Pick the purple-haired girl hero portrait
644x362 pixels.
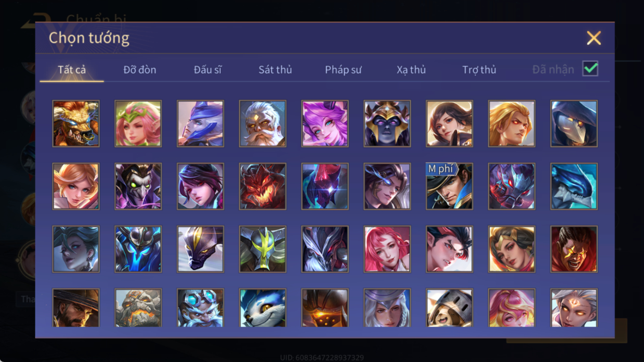(x=325, y=124)
